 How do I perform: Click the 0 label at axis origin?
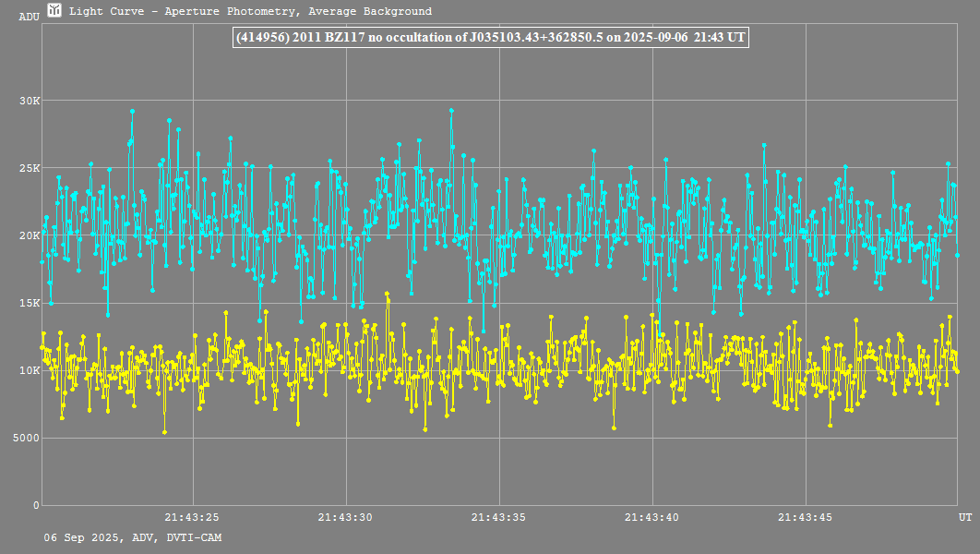[x=36, y=505]
